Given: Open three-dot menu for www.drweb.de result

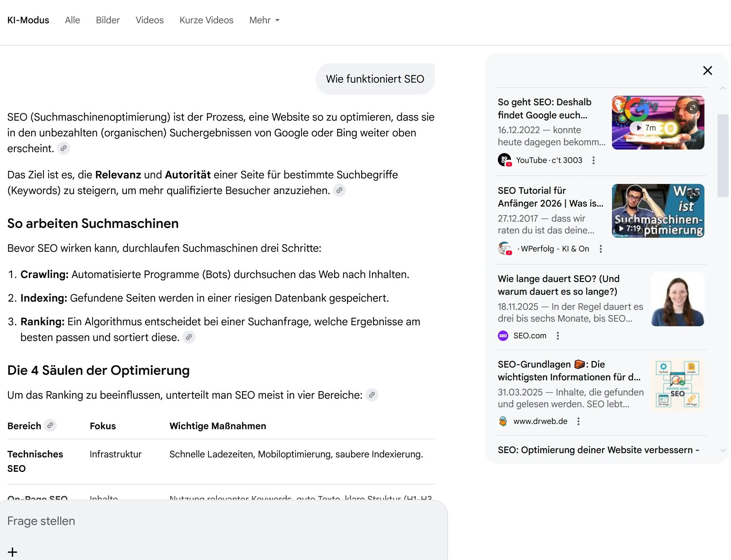Looking at the screenshot, I should coord(578,421).
